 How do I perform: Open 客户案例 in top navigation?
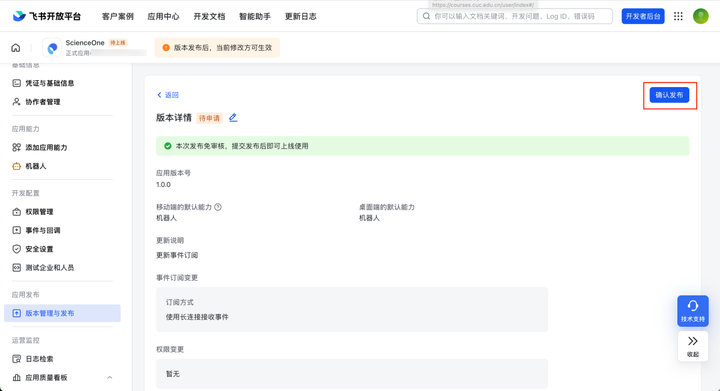pyautogui.click(x=118, y=17)
